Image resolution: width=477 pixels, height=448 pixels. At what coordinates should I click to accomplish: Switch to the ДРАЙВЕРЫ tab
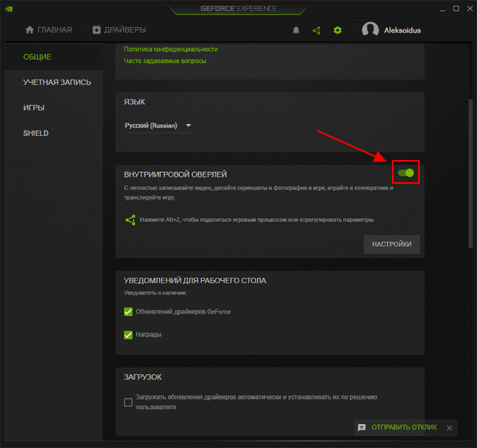coord(119,30)
